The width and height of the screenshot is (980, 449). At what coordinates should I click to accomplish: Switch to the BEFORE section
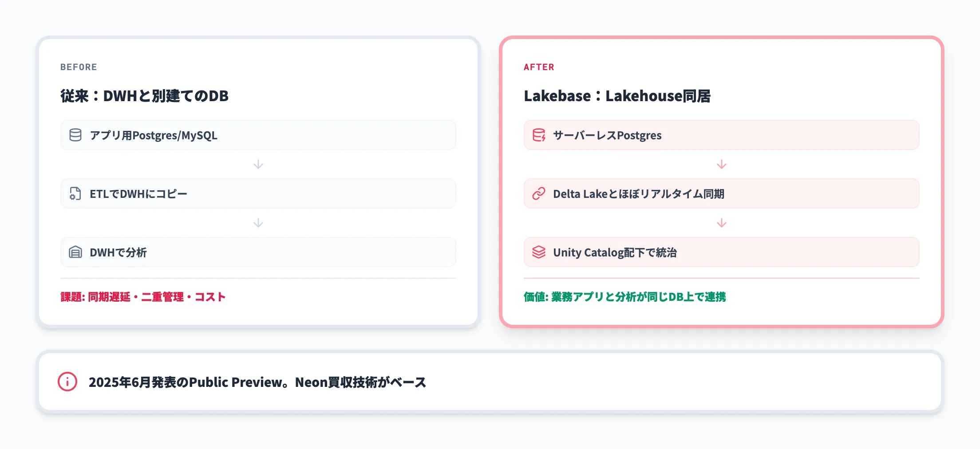pyautogui.click(x=79, y=67)
